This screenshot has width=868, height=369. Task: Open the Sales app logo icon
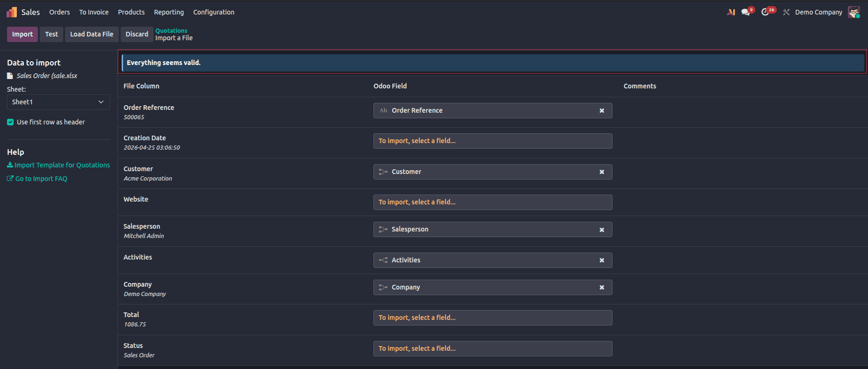(12, 12)
